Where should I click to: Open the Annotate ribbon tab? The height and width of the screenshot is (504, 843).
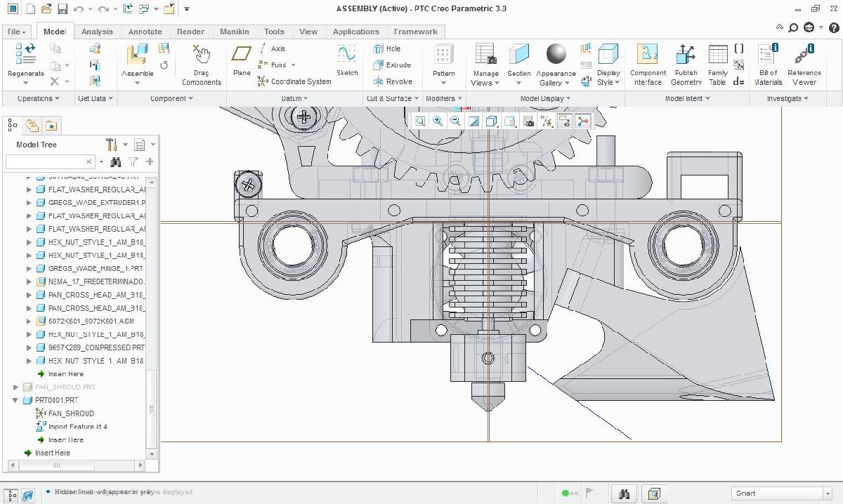(145, 32)
